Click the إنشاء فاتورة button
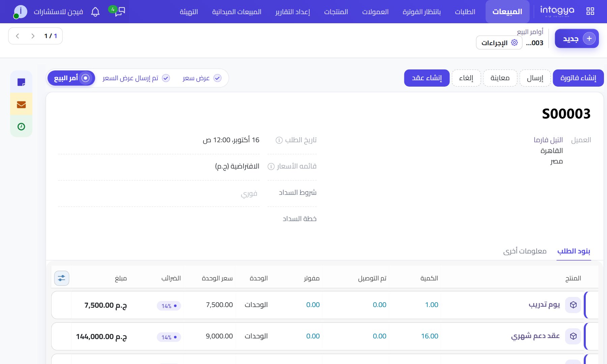Viewport: 607px width, 364px height. click(x=578, y=78)
